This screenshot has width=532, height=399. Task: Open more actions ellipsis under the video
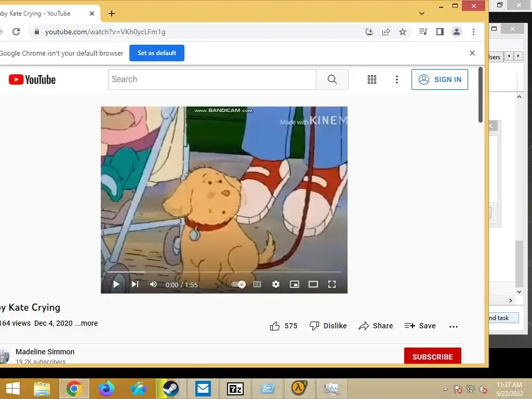453,326
